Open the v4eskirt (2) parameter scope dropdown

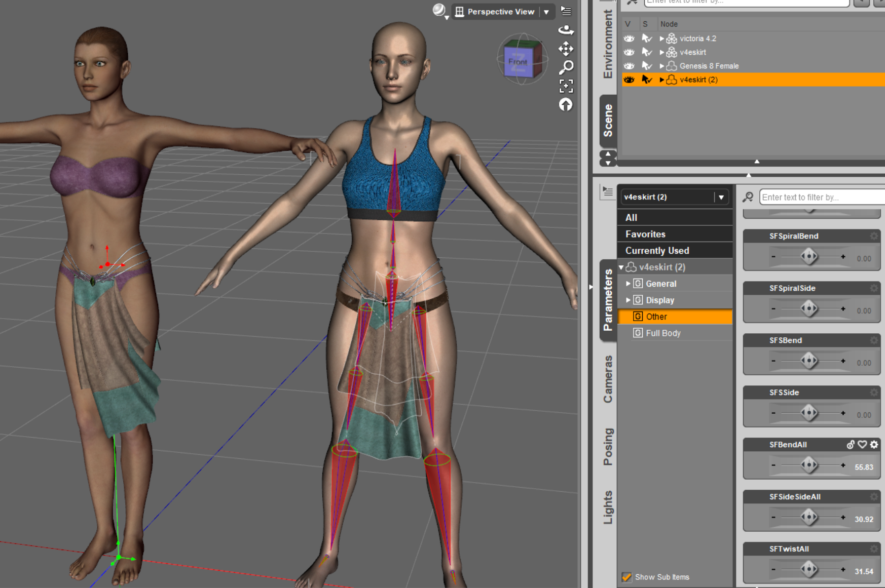720,197
